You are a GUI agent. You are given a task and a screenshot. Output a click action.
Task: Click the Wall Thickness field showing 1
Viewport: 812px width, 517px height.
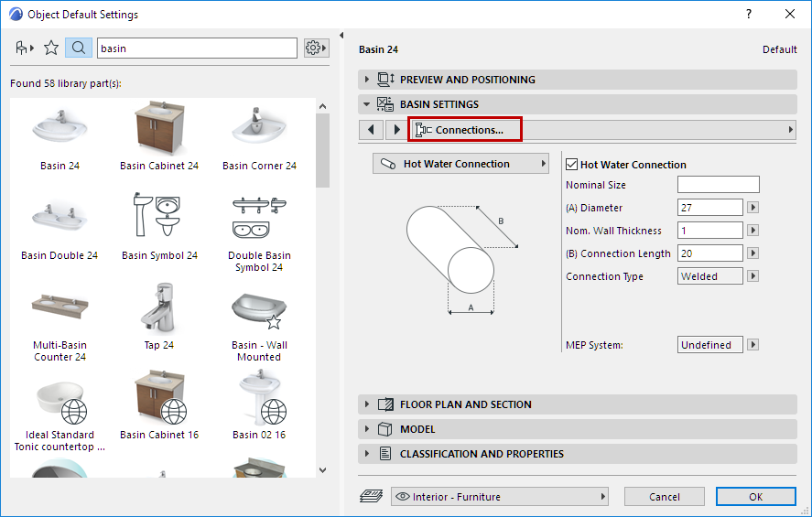710,230
